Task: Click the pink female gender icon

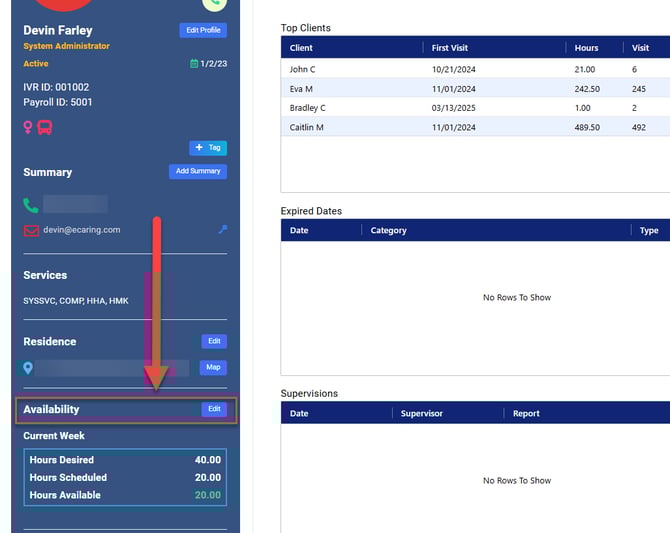Action: click(x=29, y=128)
